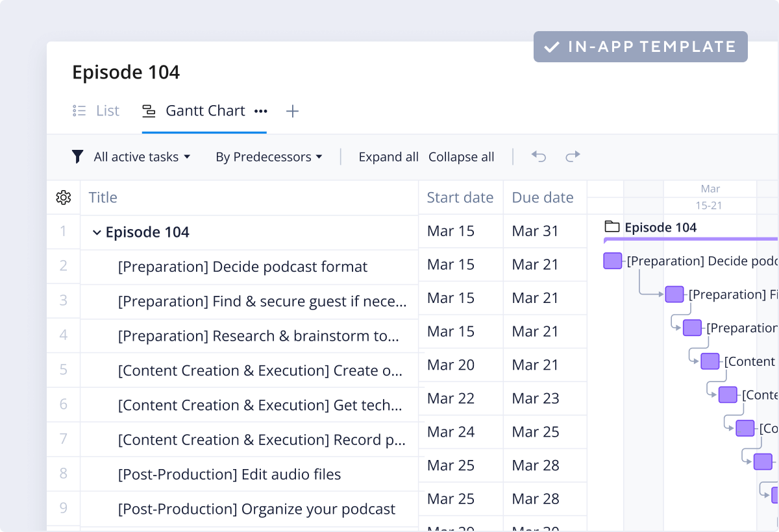Click Expand all button
This screenshot has width=779, height=532.
pos(389,157)
